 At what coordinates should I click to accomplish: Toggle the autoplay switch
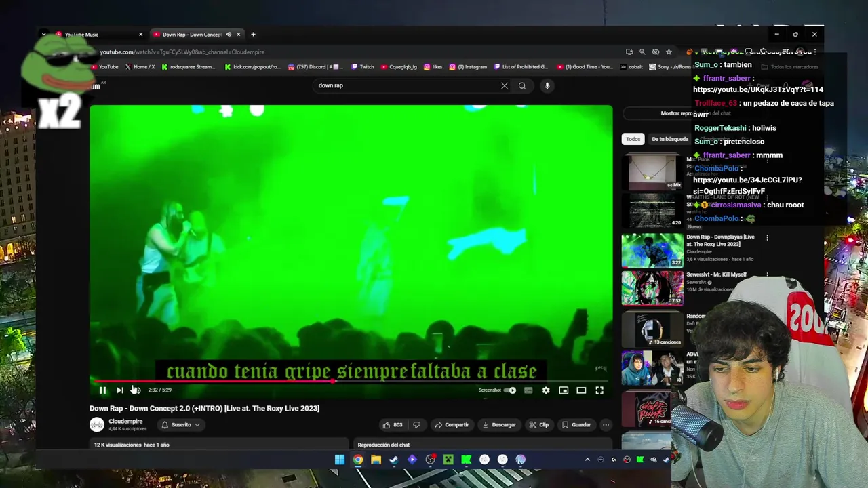pos(510,390)
